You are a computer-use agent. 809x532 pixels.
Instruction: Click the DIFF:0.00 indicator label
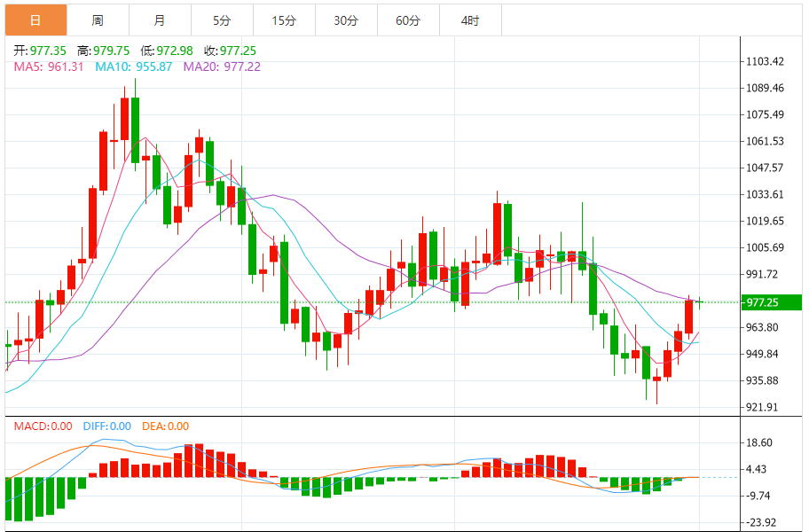click(x=106, y=426)
